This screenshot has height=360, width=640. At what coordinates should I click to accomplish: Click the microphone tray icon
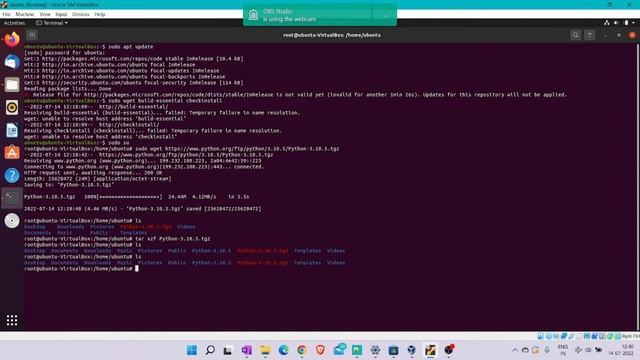pos(547,350)
